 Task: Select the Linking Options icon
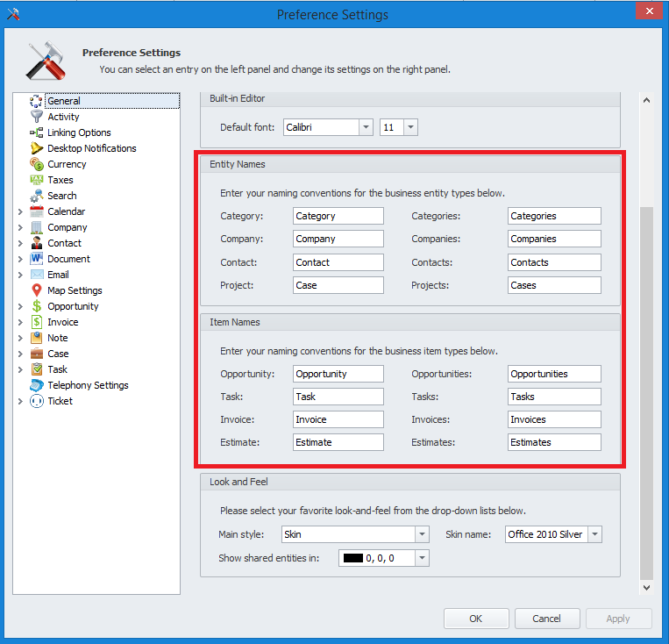pos(37,132)
